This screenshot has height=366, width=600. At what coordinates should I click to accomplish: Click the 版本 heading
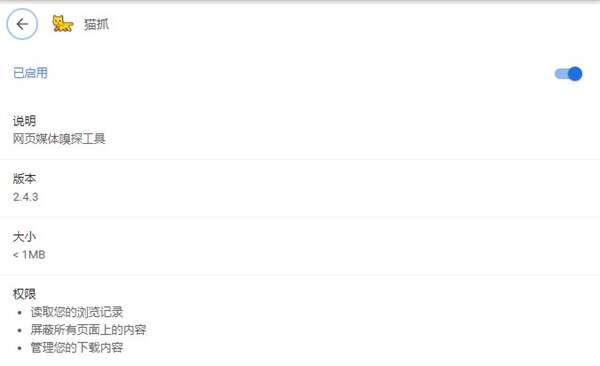click(24, 178)
